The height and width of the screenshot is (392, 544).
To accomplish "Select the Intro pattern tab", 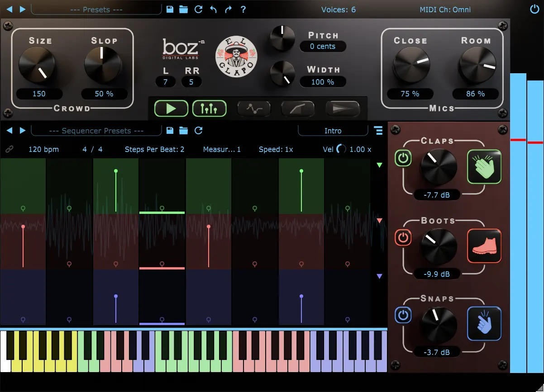I will (333, 130).
